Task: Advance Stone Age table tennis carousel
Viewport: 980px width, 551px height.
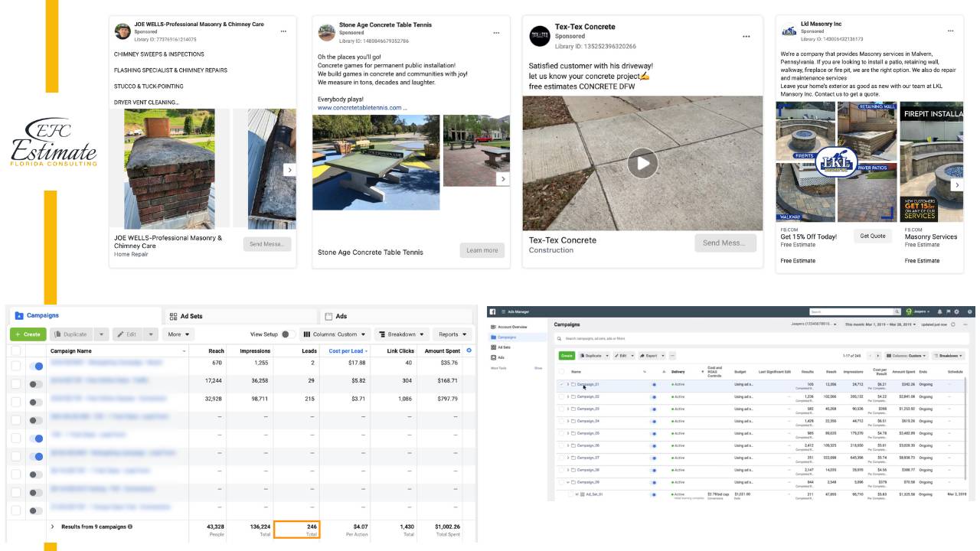Action: 502,179
